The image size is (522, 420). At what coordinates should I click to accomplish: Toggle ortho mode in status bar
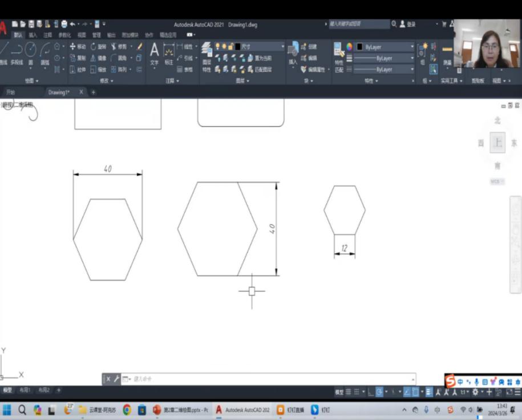point(370,392)
